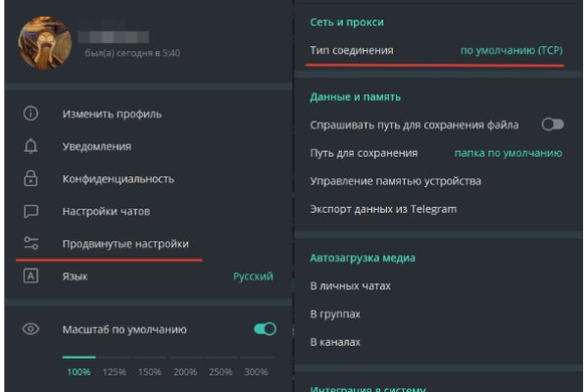Open Управление памятью устройства
This screenshot has width=588, height=392.
[x=395, y=180]
